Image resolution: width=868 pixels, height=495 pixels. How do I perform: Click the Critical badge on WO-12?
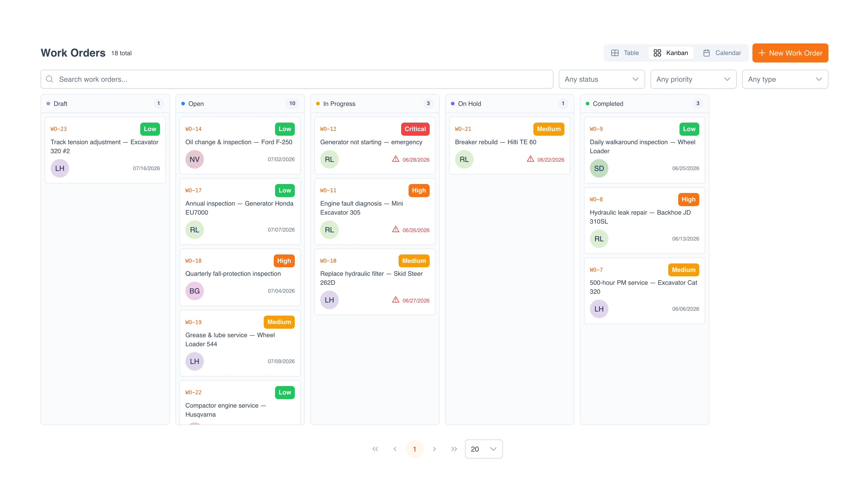415,129
